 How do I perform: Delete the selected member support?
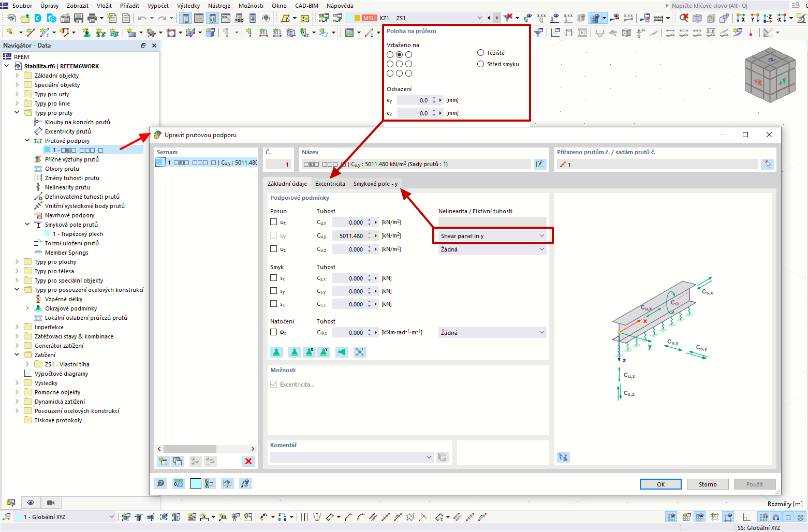pos(248,461)
